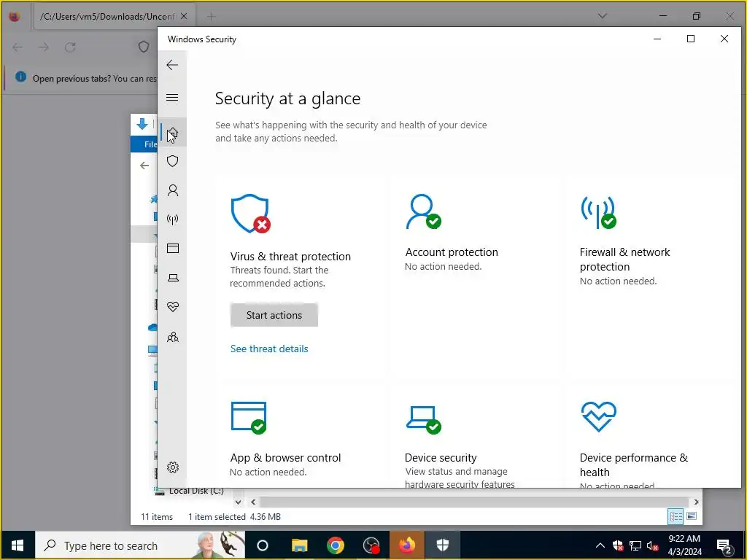Open Device performance & health heading

coord(634,464)
